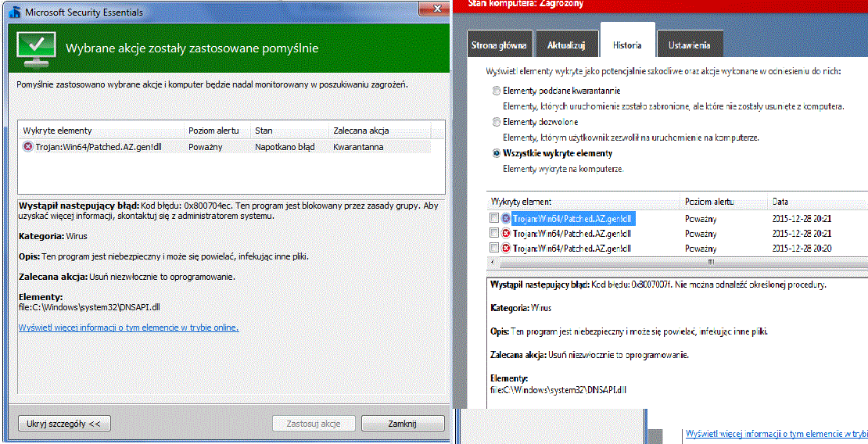Click the 'Wykryty element' column header in the history list
The height and width of the screenshot is (444, 868).
click(583, 202)
